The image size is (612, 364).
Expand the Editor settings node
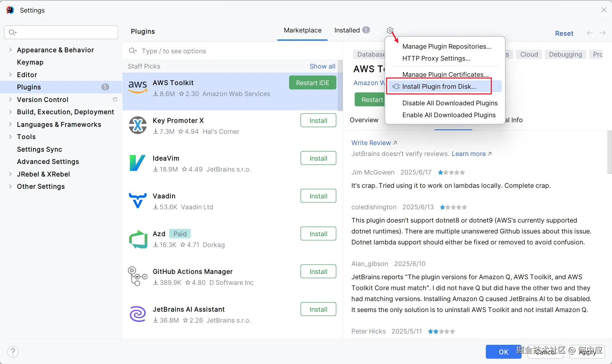tap(10, 75)
